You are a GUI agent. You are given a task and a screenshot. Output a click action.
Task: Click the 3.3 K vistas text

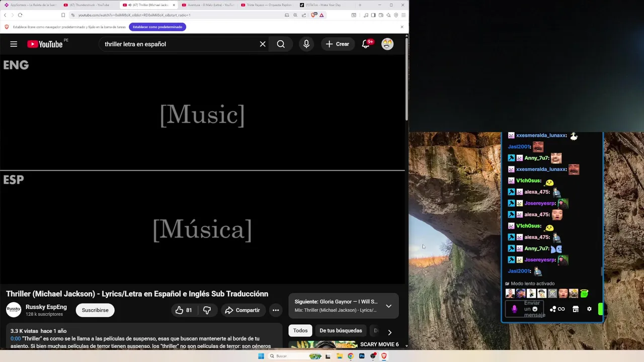pyautogui.click(x=24, y=331)
